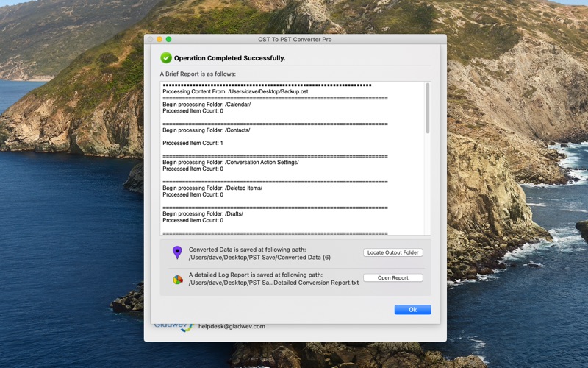
Task: Select 'Processing Content From: /Users/dave/Desktop/Backup.ost' line
Action: [x=235, y=91]
